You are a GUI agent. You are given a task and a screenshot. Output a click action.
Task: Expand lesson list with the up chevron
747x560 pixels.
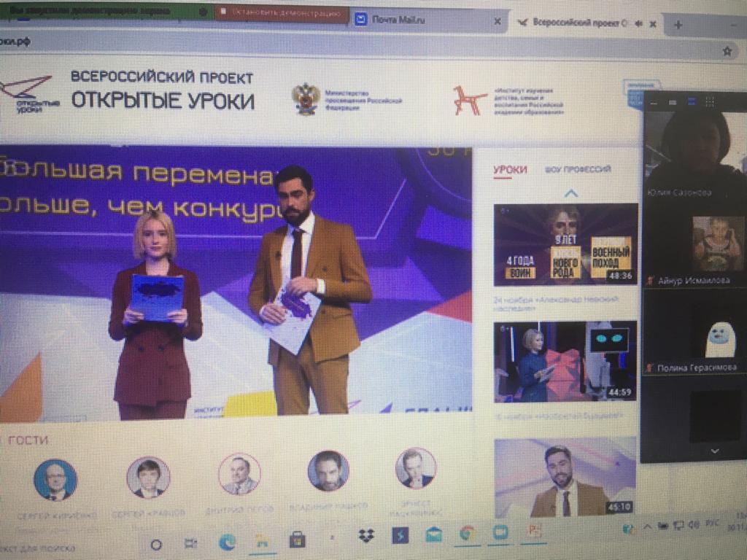click(x=570, y=193)
